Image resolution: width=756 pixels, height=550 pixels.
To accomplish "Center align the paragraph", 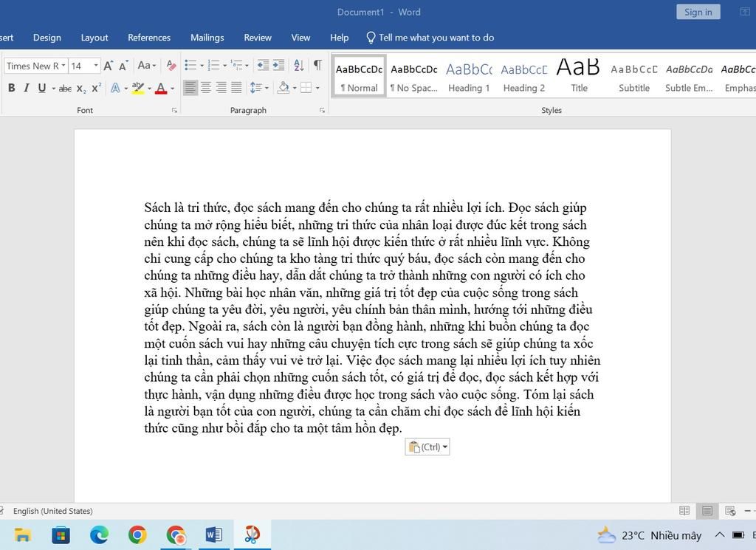I will point(206,88).
